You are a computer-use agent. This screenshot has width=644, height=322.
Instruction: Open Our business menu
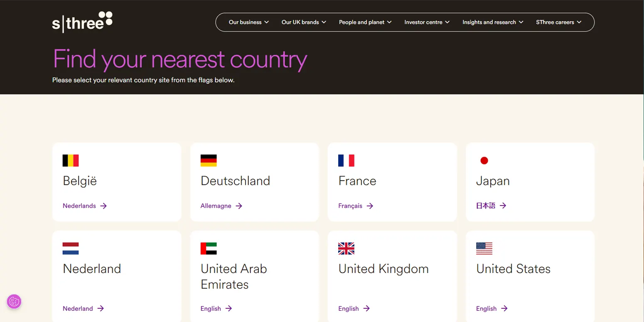tap(249, 22)
